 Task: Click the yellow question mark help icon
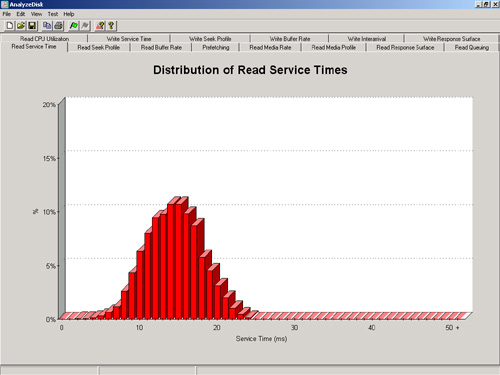(x=111, y=26)
